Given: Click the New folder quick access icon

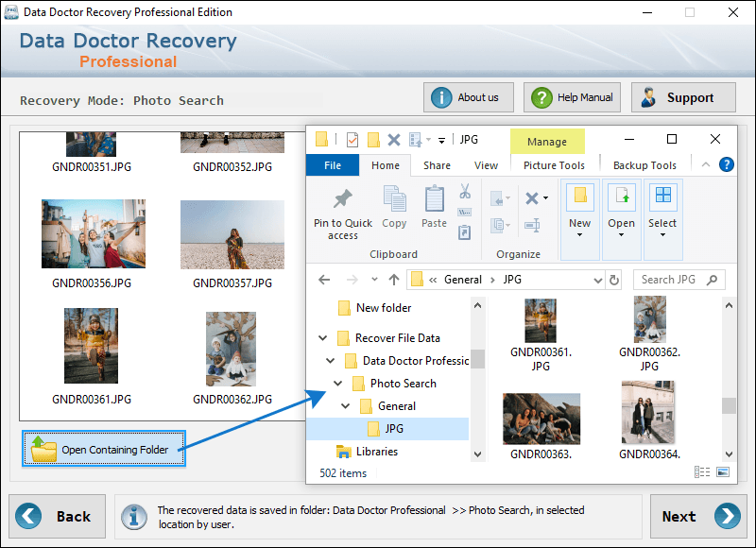Looking at the screenshot, I should coord(373,140).
